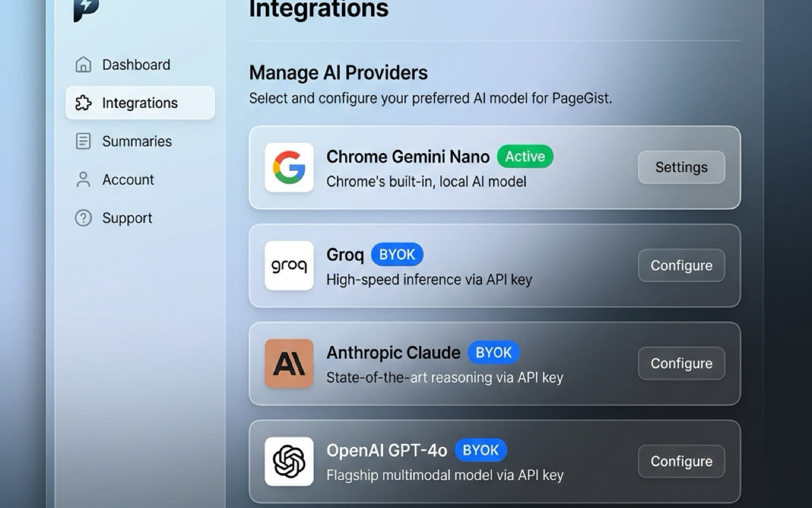
Task: Configure the Anthropic Claude provider
Action: 681,363
